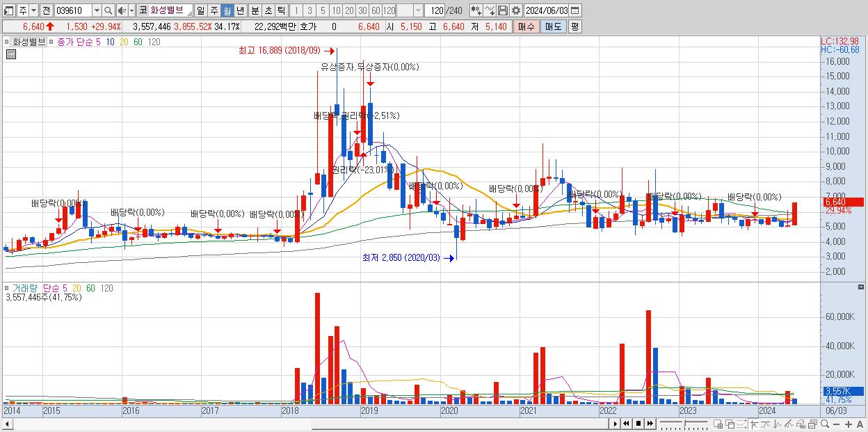The image size is (868, 432).
Task: Click the 3D box volume icon
Action: click(801, 424)
